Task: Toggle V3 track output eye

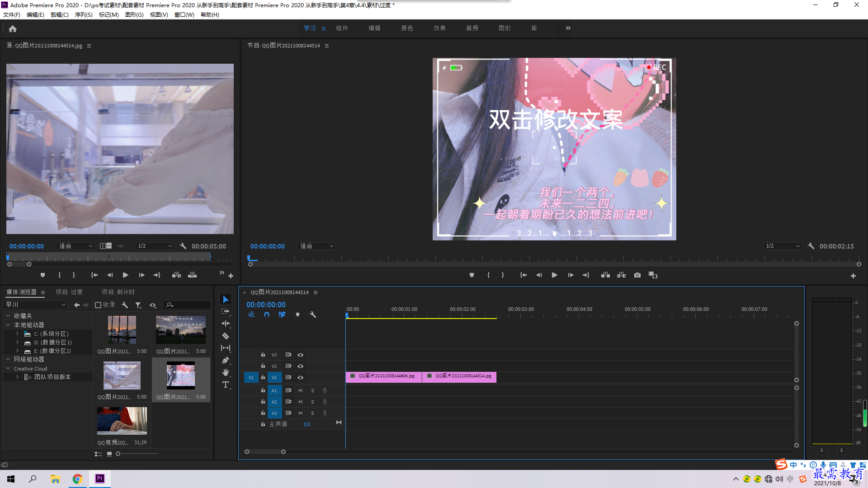Action: click(300, 355)
